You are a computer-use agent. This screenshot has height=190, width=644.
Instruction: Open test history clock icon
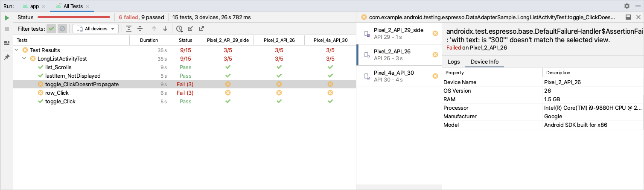pyautogui.click(x=179, y=29)
